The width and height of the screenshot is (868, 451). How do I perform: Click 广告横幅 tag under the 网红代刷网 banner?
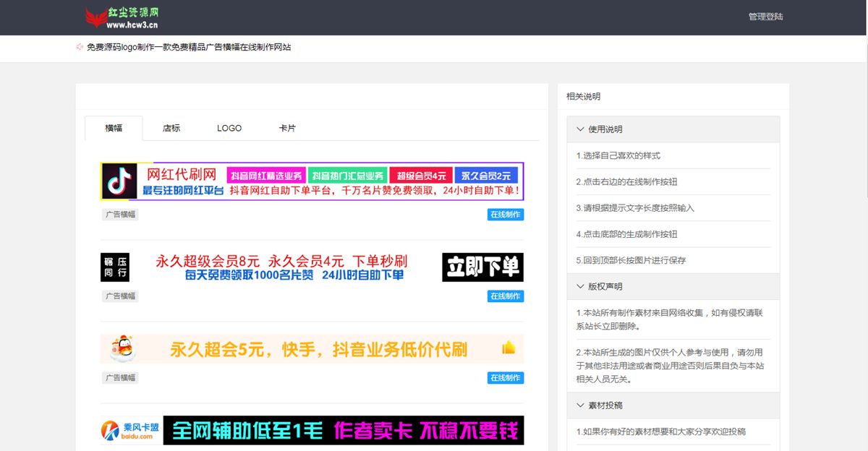tap(119, 215)
